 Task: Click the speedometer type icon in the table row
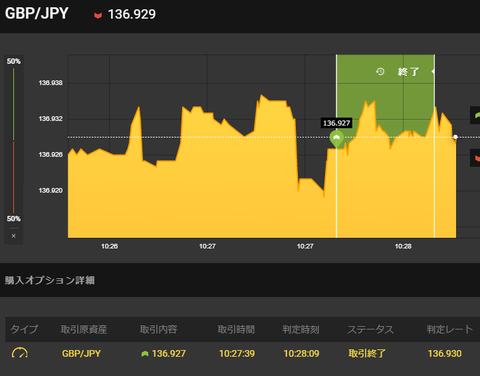pyautogui.click(x=20, y=353)
